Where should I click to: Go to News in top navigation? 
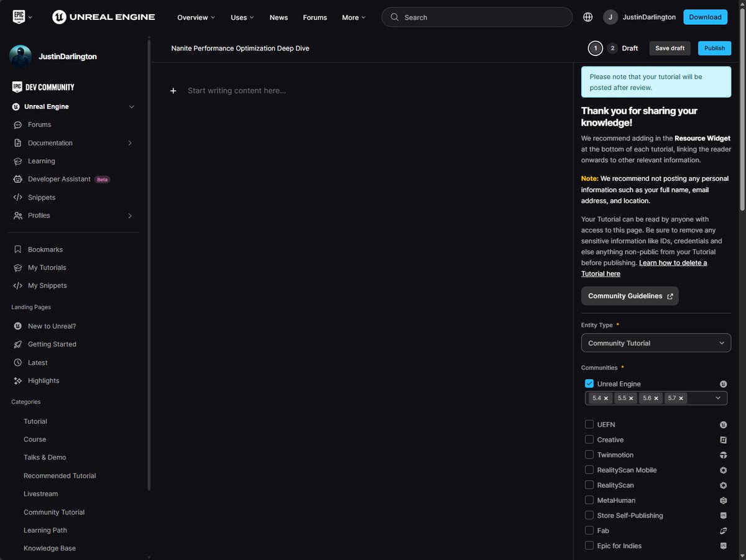pos(279,17)
